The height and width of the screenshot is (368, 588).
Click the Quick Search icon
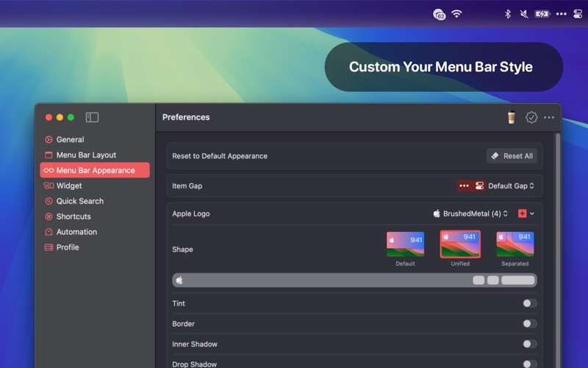(49, 201)
